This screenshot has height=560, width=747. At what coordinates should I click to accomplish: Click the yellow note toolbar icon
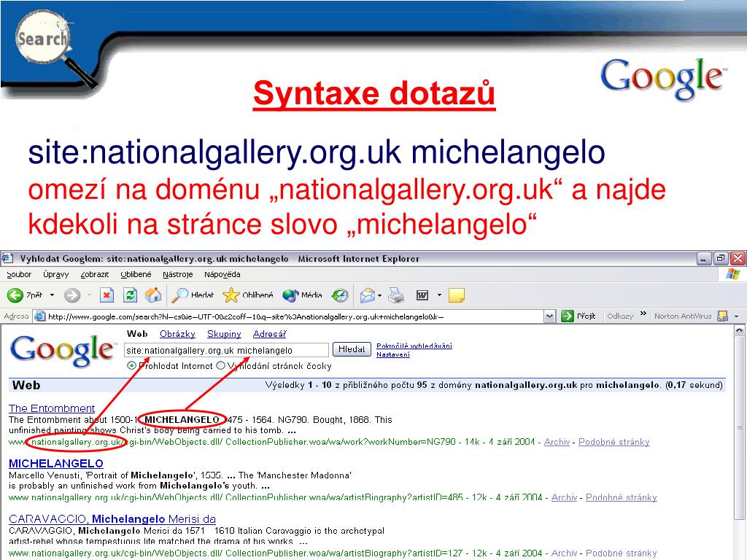coord(457,296)
